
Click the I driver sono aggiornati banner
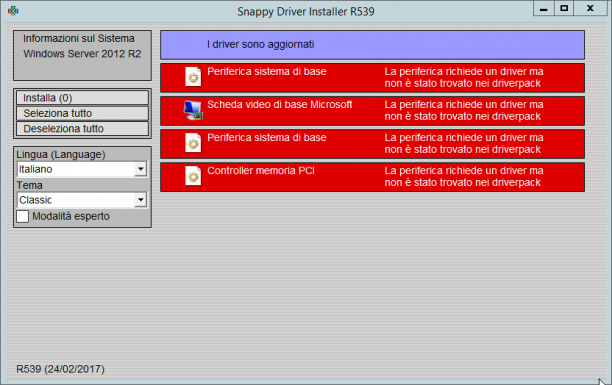(372, 45)
